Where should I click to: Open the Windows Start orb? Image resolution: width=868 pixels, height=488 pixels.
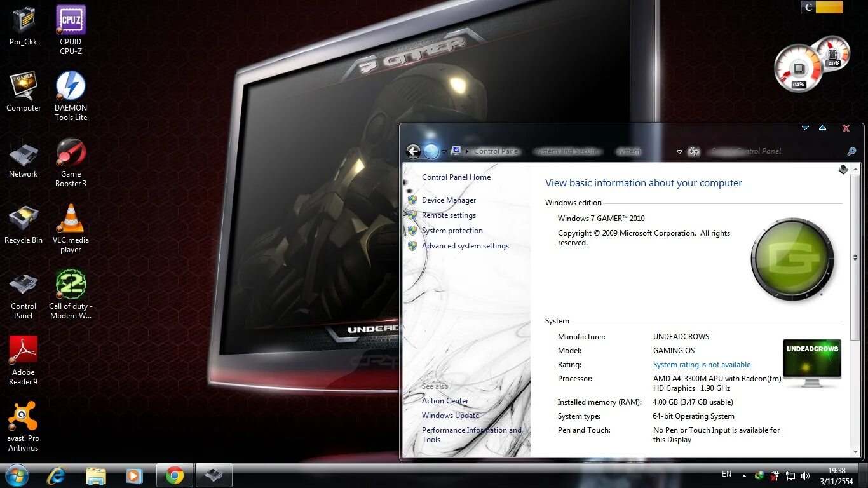point(16,475)
